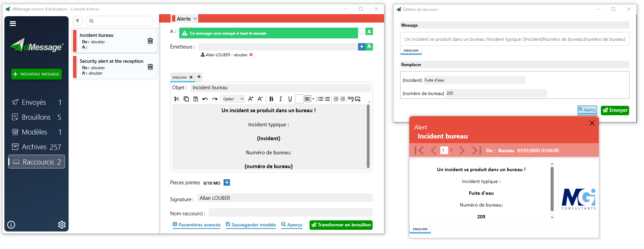
Task: Add an attachment with the plus icon
Action: point(227,183)
